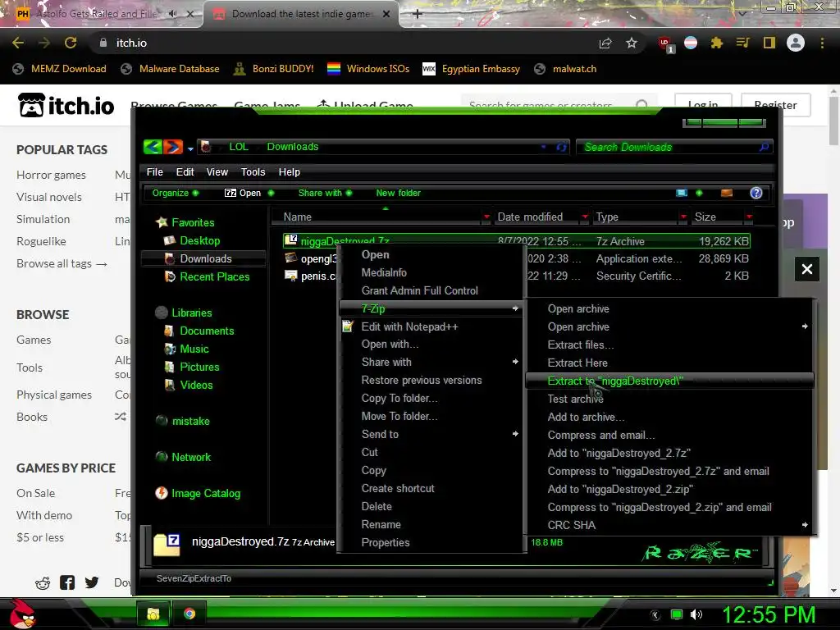Open the Malware Database bookmark
This screenshot has height=630, width=840.
point(171,69)
